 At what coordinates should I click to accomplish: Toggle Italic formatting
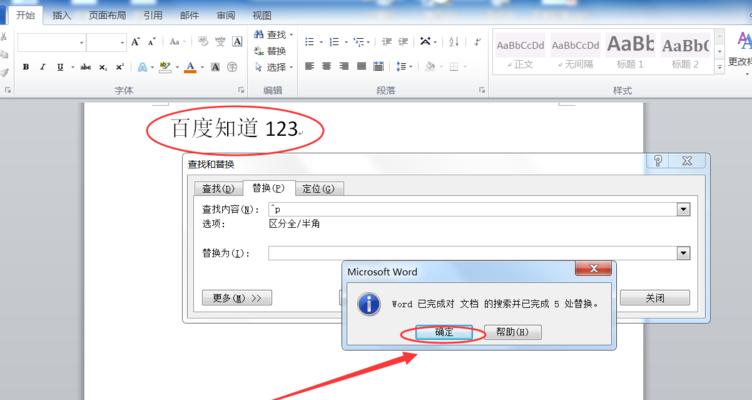tap(43, 67)
